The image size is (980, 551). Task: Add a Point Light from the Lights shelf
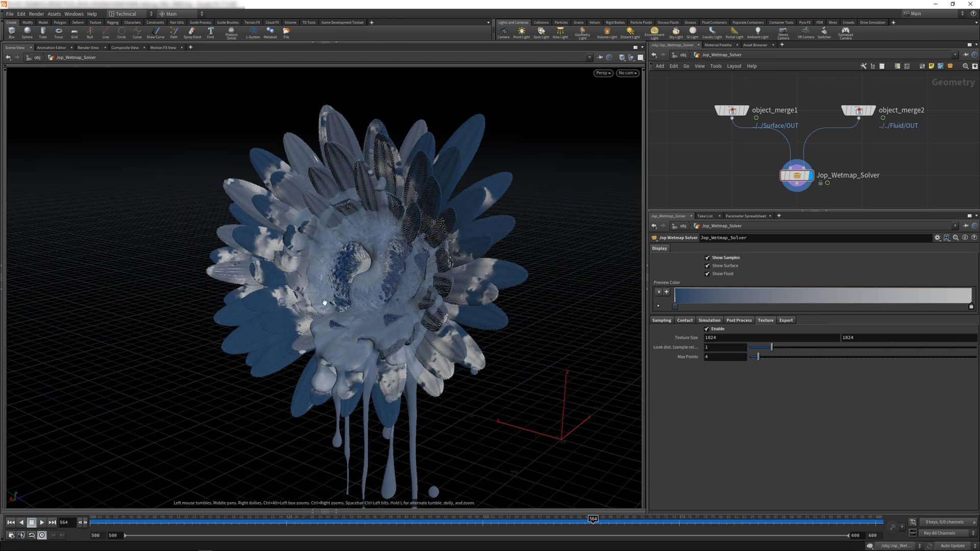tap(521, 32)
